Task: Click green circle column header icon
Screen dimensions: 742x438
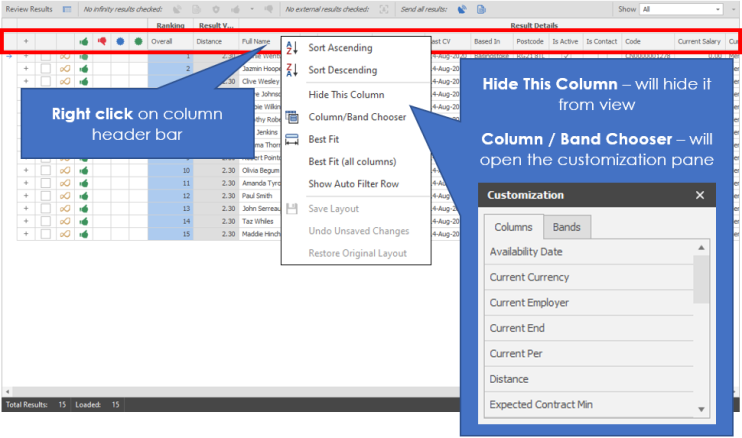Action: 138,42
